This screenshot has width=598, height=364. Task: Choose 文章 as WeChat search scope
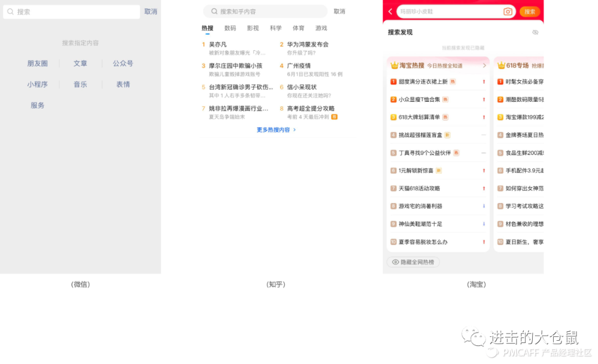(80, 63)
